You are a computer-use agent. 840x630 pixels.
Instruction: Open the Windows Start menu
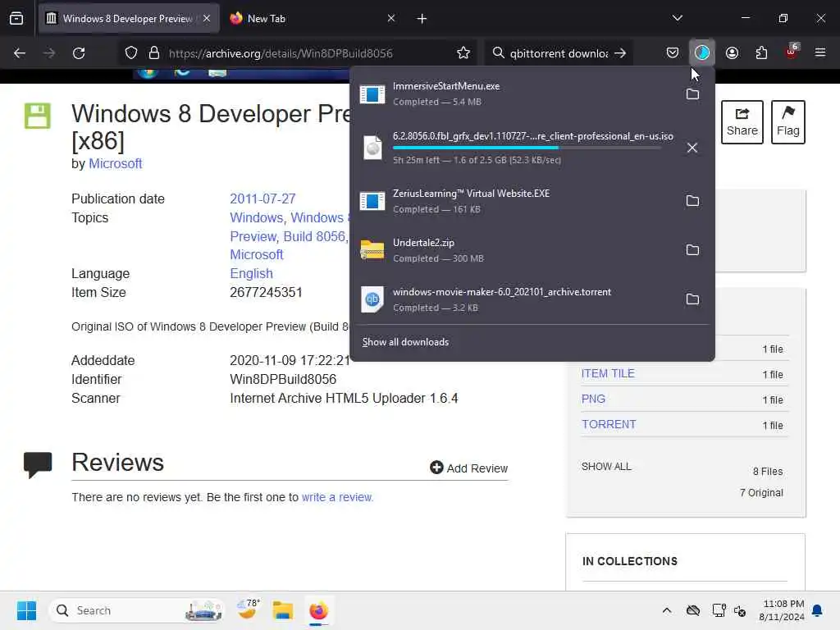[x=26, y=610]
